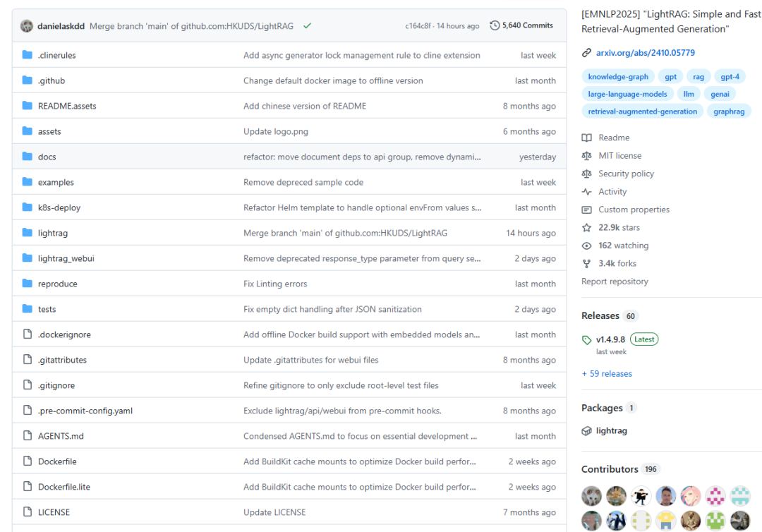Image resolution: width=762 pixels, height=532 pixels.
Task: Click the commit hash c164c8f
Action: pos(418,25)
